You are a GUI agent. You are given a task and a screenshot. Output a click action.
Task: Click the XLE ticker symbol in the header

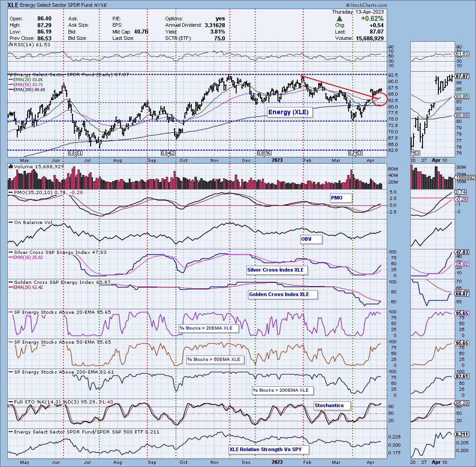tap(13, 5)
